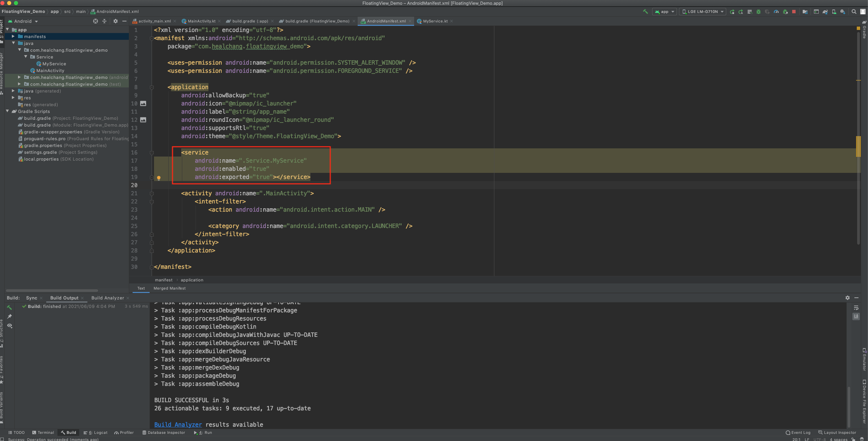The image size is (868, 441).
Task: Open the LGE LM-G710N device dropdown
Action: pyautogui.click(x=702, y=12)
